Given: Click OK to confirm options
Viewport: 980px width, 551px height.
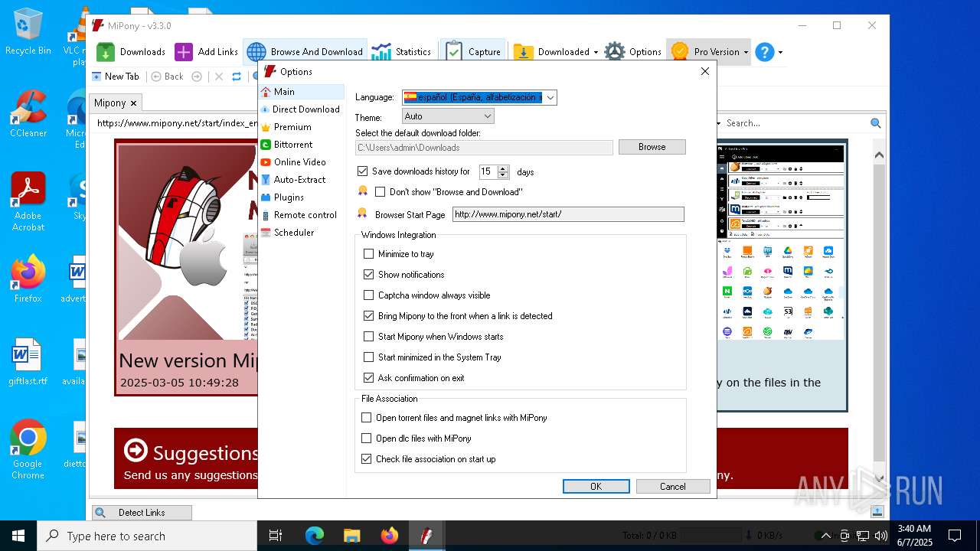Looking at the screenshot, I should 596,487.
